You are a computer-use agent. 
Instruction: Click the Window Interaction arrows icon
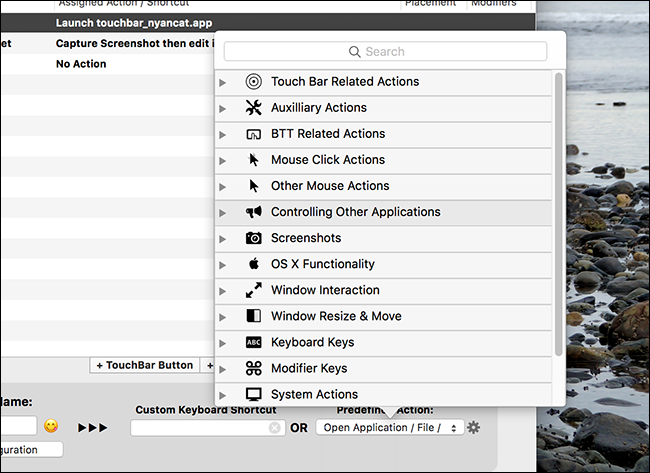coord(253,290)
